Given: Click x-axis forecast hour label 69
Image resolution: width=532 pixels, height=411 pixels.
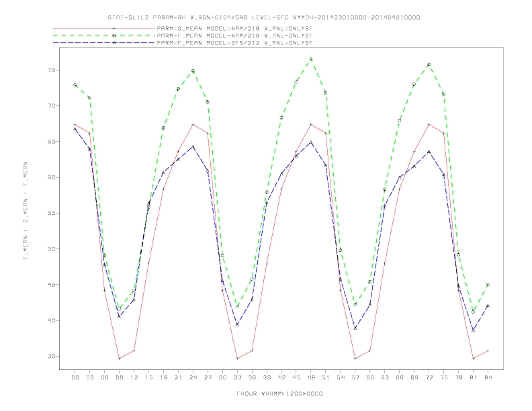Looking at the screenshot, I should coord(414,377).
